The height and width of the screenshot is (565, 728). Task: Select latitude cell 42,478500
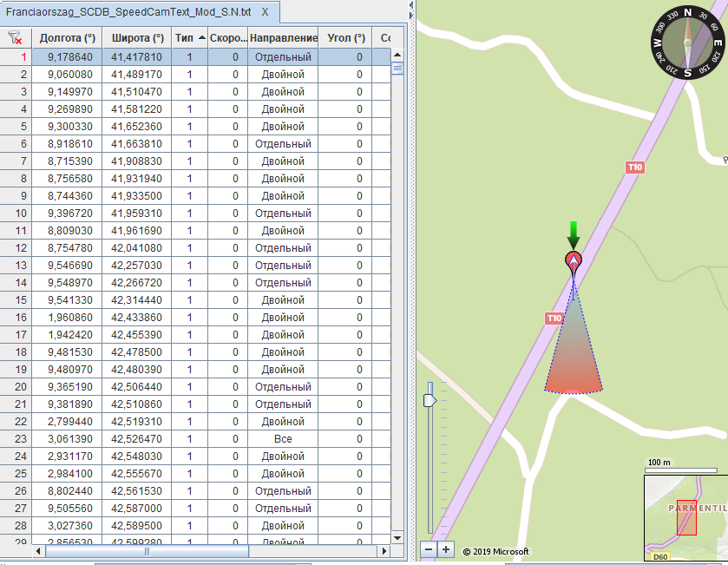coord(137,351)
